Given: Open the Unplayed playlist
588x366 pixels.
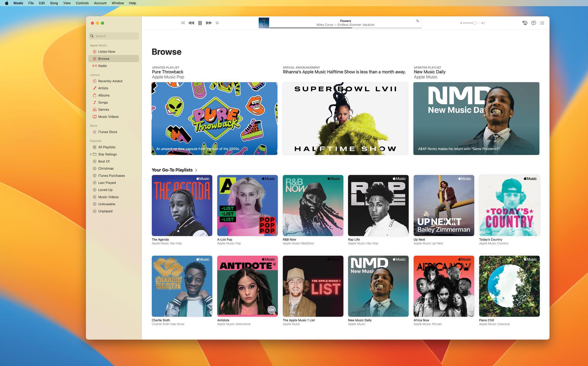Looking at the screenshot, I should tap(114, 211).
